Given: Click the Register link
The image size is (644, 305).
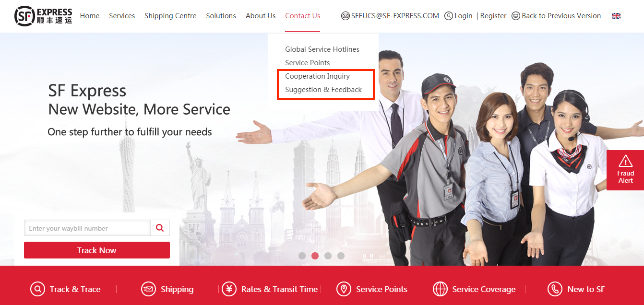Looking at the screenshot, I should pyautogui.click(x=493, y=16).
